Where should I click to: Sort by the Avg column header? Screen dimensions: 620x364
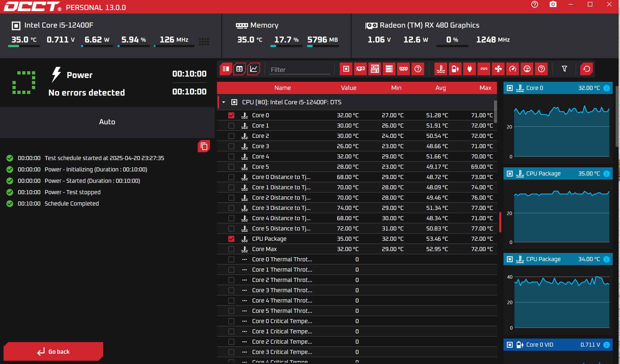click(440, 88)
